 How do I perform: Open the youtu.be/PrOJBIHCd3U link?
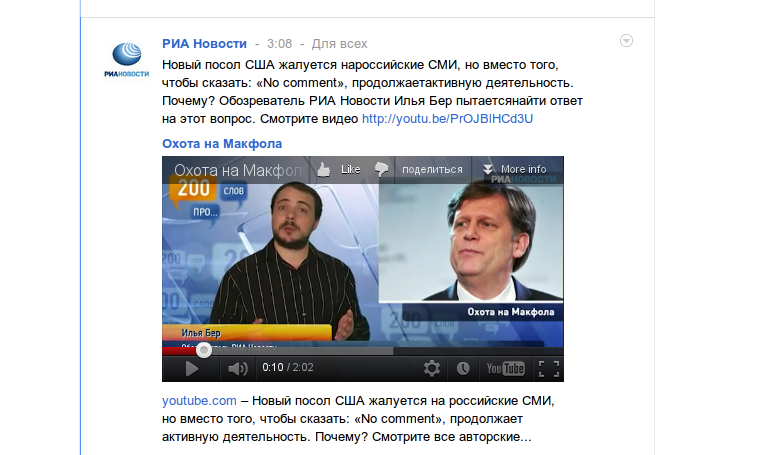coord(447,119)
